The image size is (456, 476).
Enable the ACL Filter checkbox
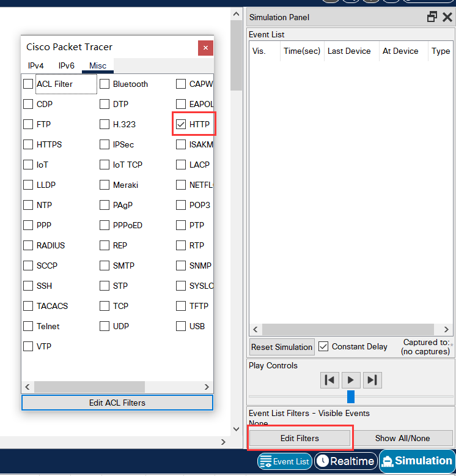coord(28,84)
